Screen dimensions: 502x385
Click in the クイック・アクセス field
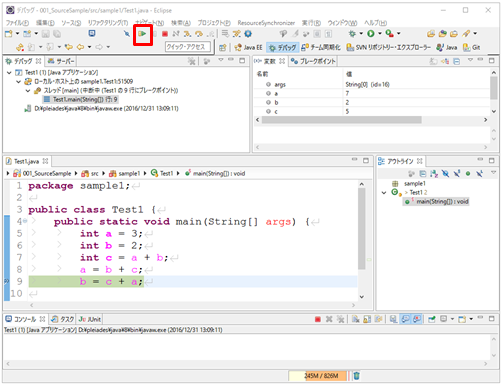(188, 47)
